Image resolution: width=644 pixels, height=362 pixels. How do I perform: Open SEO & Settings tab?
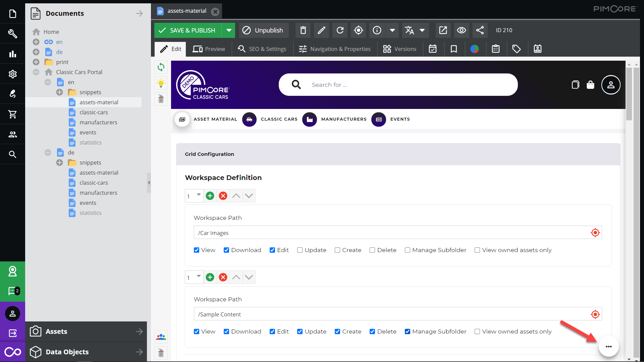[x=262, y=49]
